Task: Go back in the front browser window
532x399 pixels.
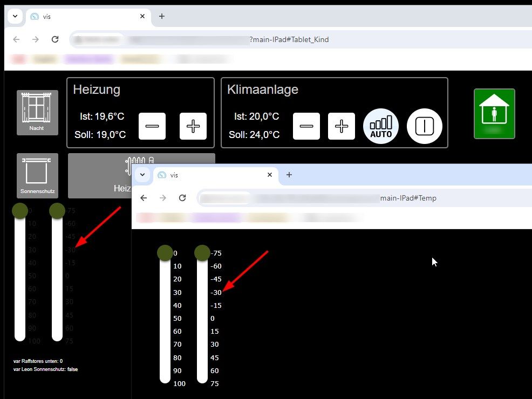Action: [x=144, y=198]
